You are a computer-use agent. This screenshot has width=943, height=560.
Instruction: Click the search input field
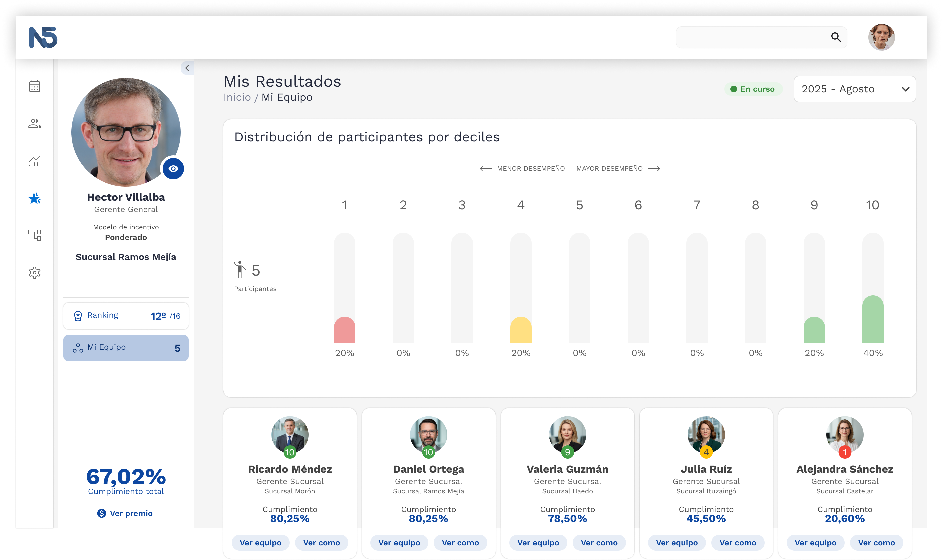[761, 37]
